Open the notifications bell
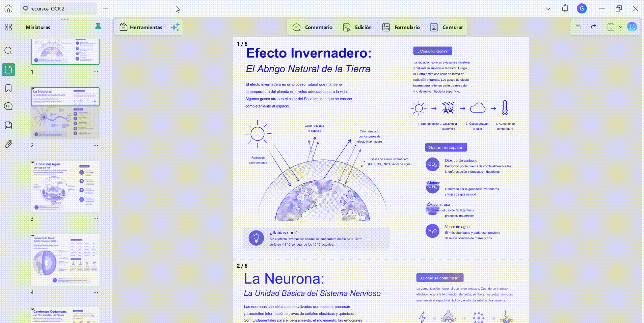Viewport: 644px width, 323px height. 565,8
